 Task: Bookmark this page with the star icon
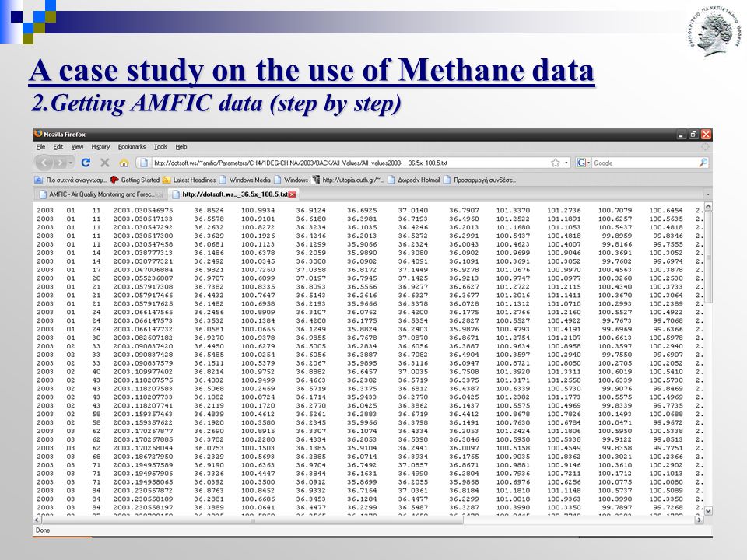click(555, 163)
